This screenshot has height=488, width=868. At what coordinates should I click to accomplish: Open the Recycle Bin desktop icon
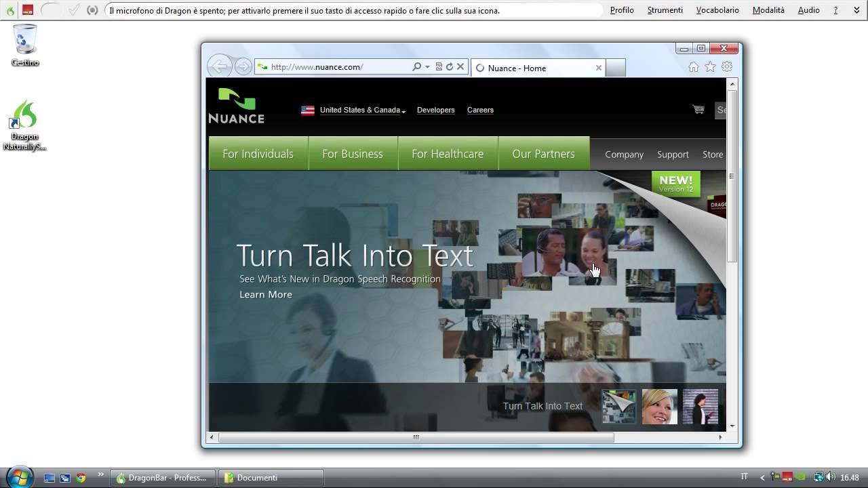pos(25,45)
